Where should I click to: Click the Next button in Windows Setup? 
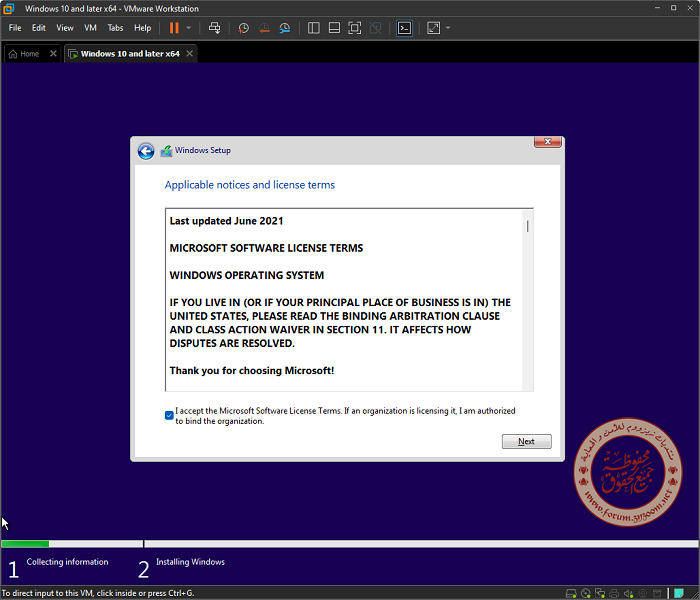527,441
